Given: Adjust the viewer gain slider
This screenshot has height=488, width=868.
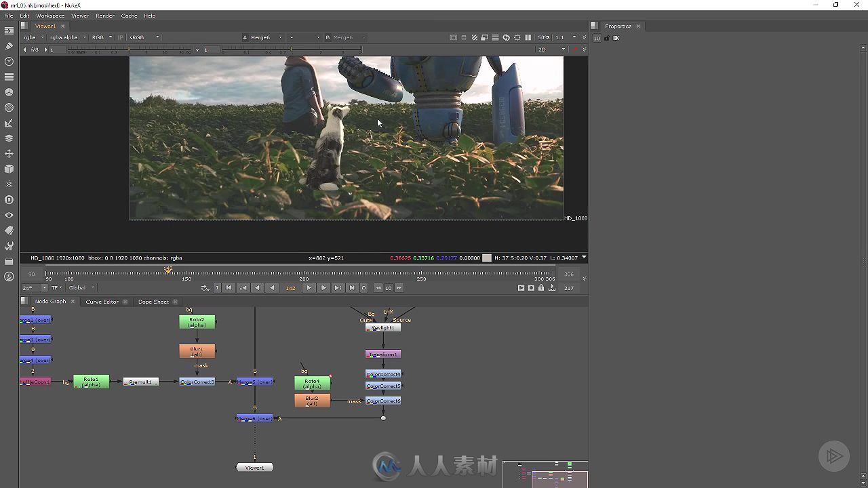Looking at the screenshot, I should [129, 49].
